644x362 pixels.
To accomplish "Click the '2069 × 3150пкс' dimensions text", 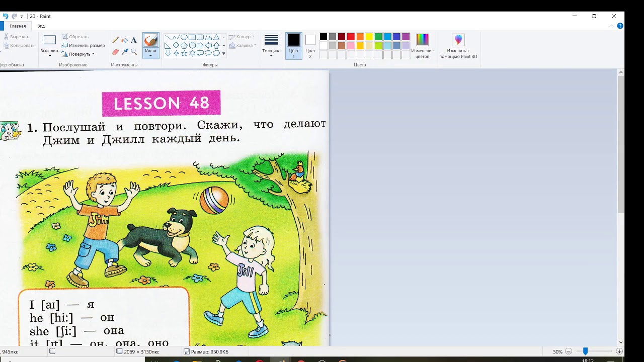I will coord(141,352).
